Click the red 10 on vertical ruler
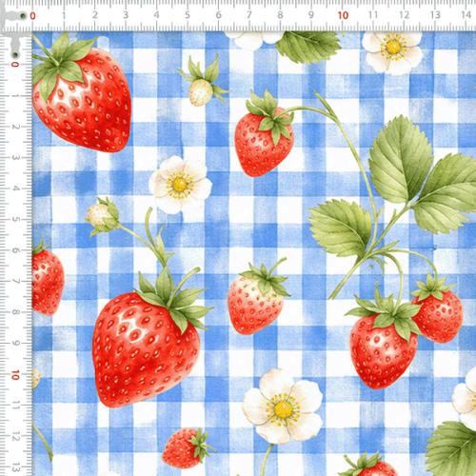476x476 pixels. click(15, 375)
